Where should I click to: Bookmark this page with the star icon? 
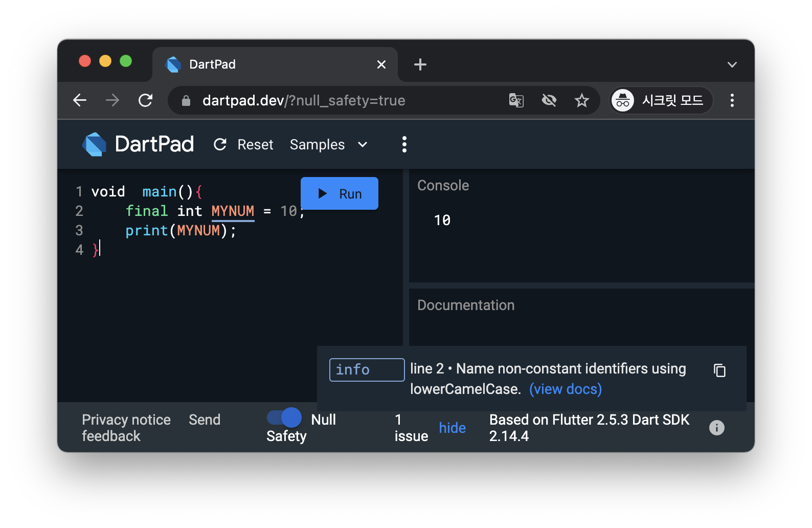(582, 100)
